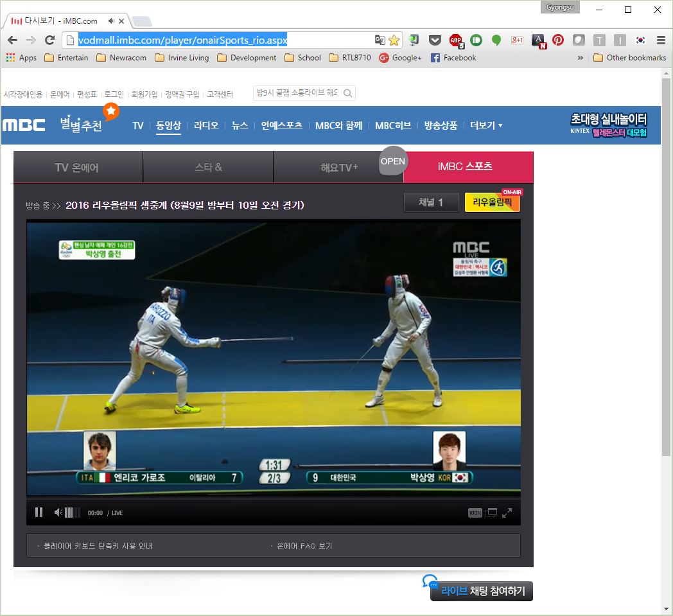Image resolution: width=673 pixels, height=616 pixels.
Task: Open the Adblock Plus extension icon
Action: 456,40
